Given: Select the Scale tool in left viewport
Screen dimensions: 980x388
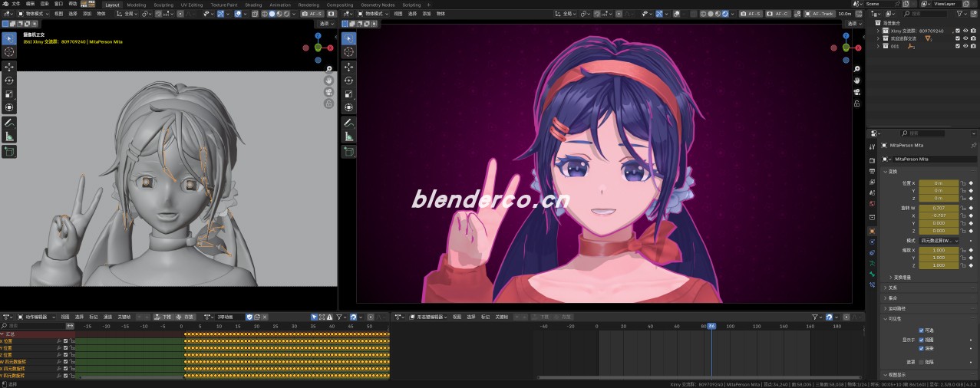Looking at the screenshot, I should (9, 94).
